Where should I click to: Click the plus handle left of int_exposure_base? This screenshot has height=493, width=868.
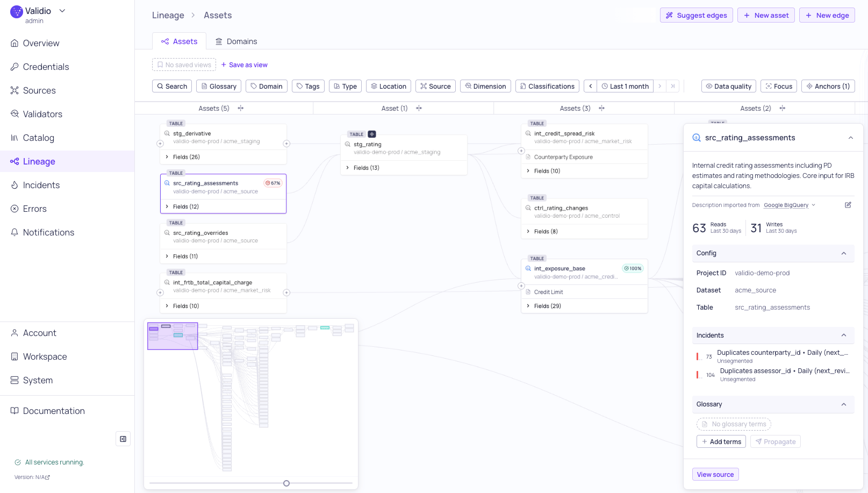point(521,286)
